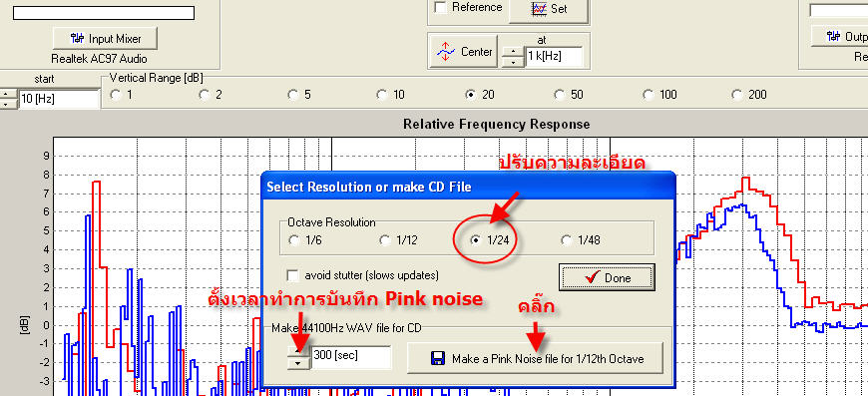Click the Center waveform button
The image size is (868, 396).
click(464, 52)
